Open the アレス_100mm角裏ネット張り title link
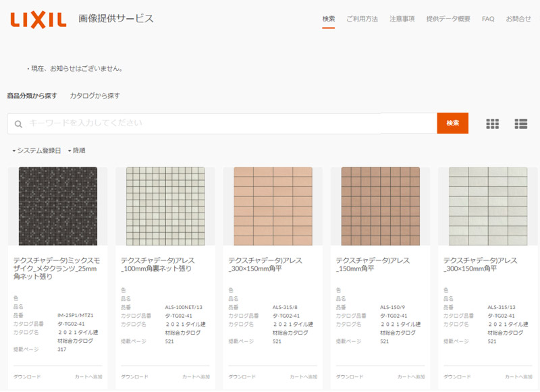The width and height of the screenshot is (540, 392). [x=157, y=264]
